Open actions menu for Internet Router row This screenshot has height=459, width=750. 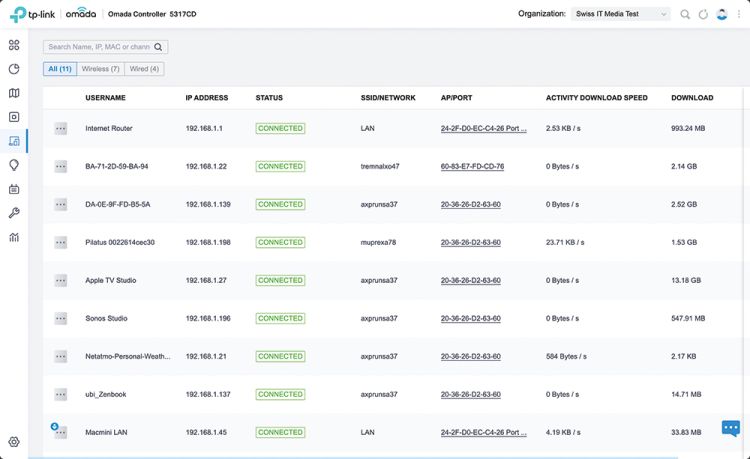click(x=60, y=128)
